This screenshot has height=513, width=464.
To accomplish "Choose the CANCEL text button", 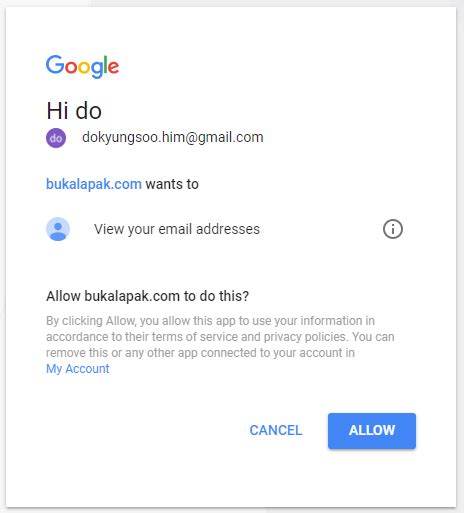I will coord(276,430).
